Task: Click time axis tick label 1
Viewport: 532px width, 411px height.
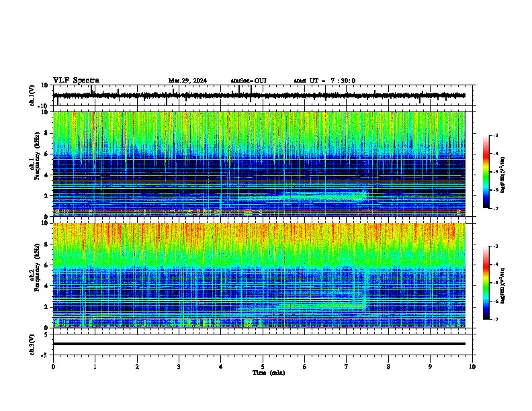Action: tap(95, 367)
